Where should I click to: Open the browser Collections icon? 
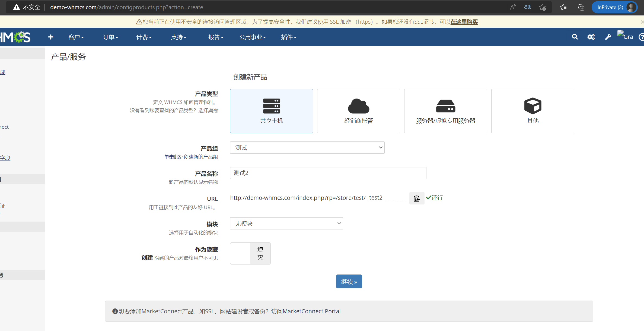click(581, 7)
